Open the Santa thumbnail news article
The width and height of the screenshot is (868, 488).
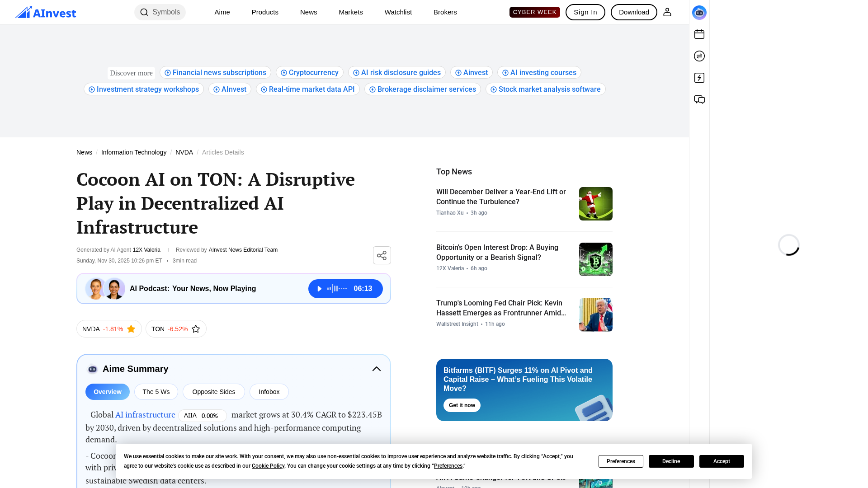595,204
